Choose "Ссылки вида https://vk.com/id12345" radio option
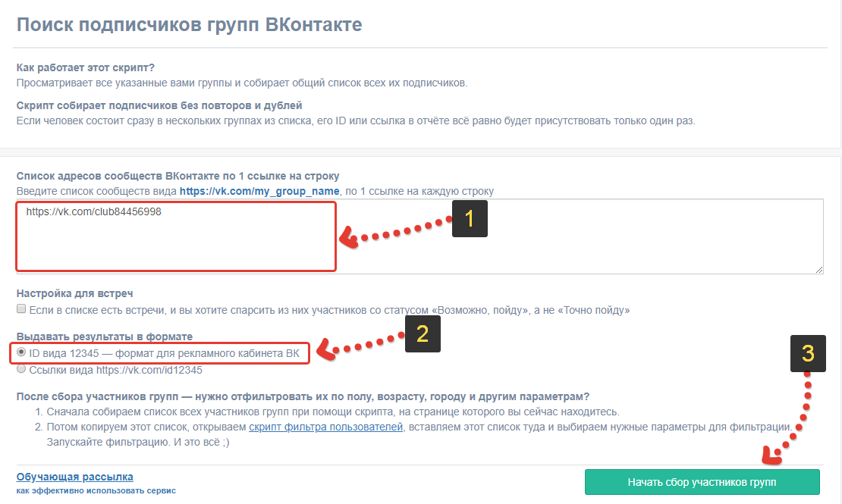842x504 pixels. point(21,370)
